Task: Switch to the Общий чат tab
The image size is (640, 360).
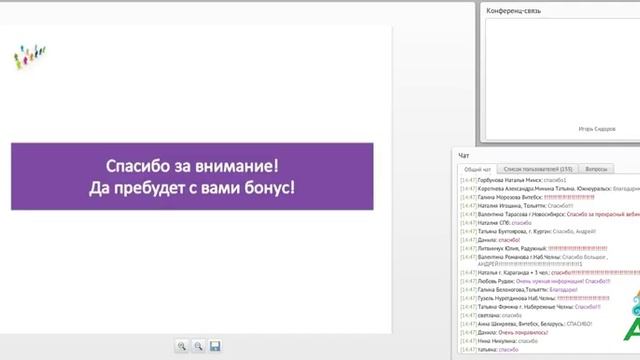Action: pos(478,169)
